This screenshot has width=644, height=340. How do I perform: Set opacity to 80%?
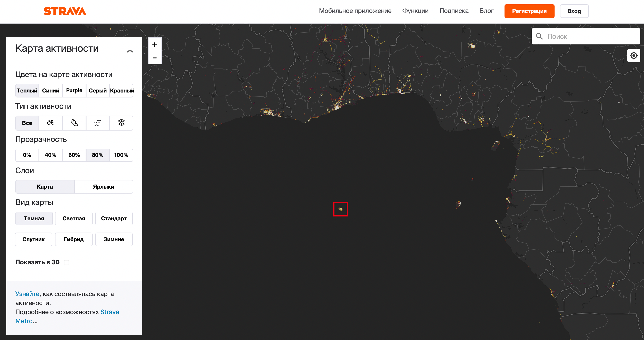[x=98, y=155]
